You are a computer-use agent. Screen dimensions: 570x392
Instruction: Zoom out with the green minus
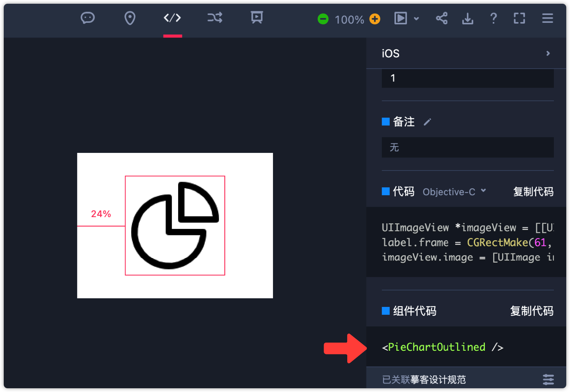[323, 19]
